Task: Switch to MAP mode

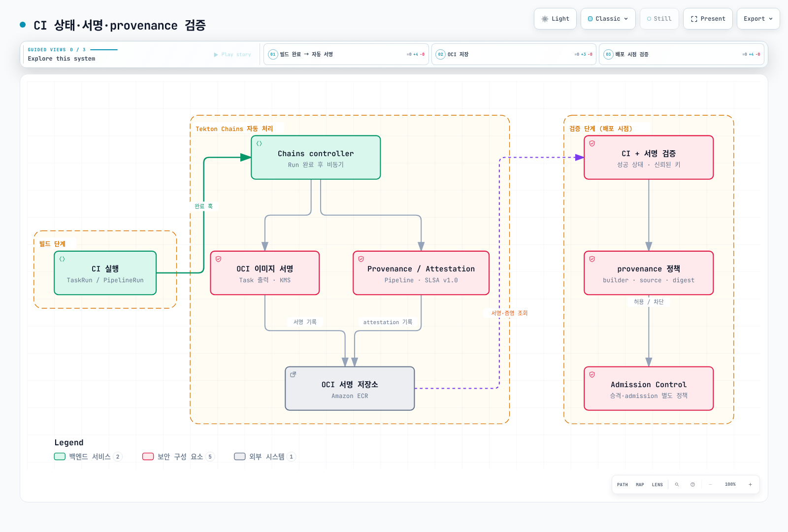Action: (640, 485)
